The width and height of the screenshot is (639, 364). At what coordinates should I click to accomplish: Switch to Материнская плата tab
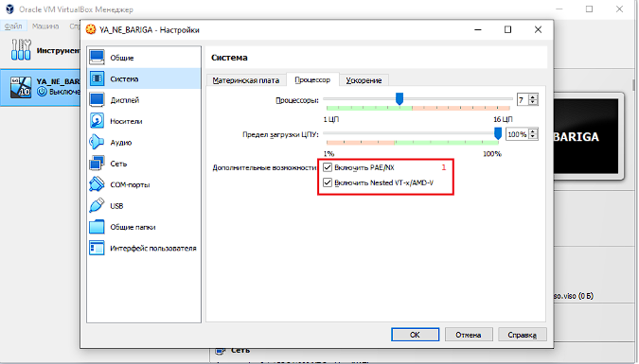(246, 80)
